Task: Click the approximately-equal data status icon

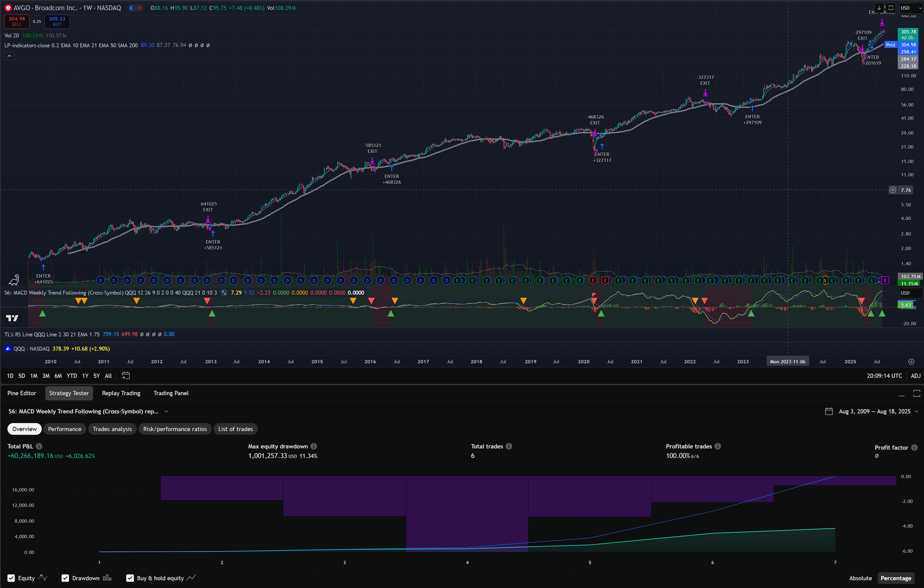Action: 139,8
